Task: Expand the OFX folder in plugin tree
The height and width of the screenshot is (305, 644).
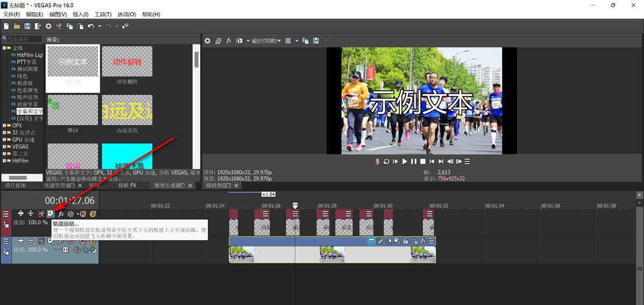Action: (x=5, y=126)
